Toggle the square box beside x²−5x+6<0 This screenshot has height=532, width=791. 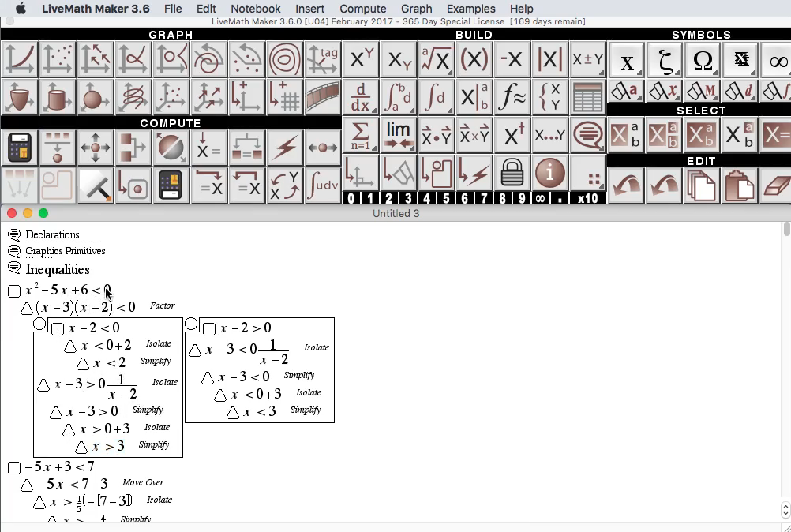point(14,291)
